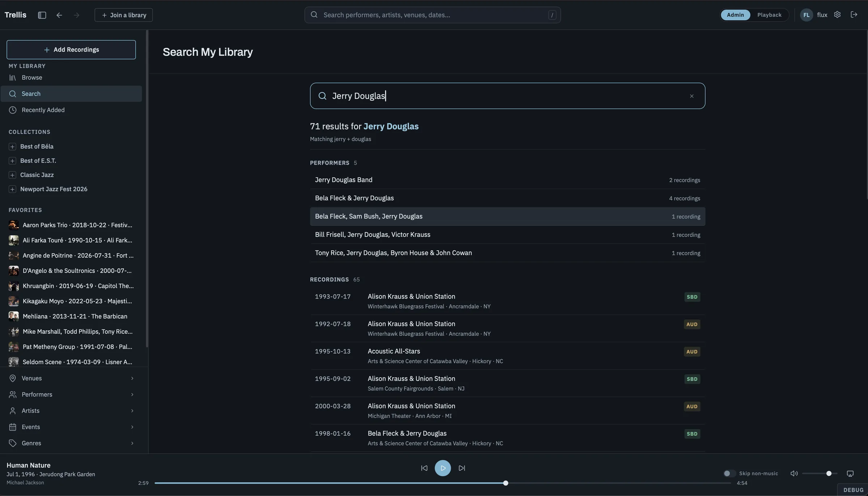This screenshot has width=868, height=496.
Task: Open Khruangbin favorite thumbnail
Action: tap(14, 286)
